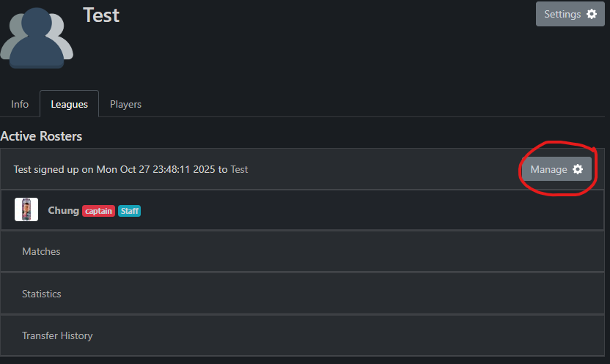This screenshot has width=610, height=364.
Task: Expand the Matches section
Action: pos(41,251)
